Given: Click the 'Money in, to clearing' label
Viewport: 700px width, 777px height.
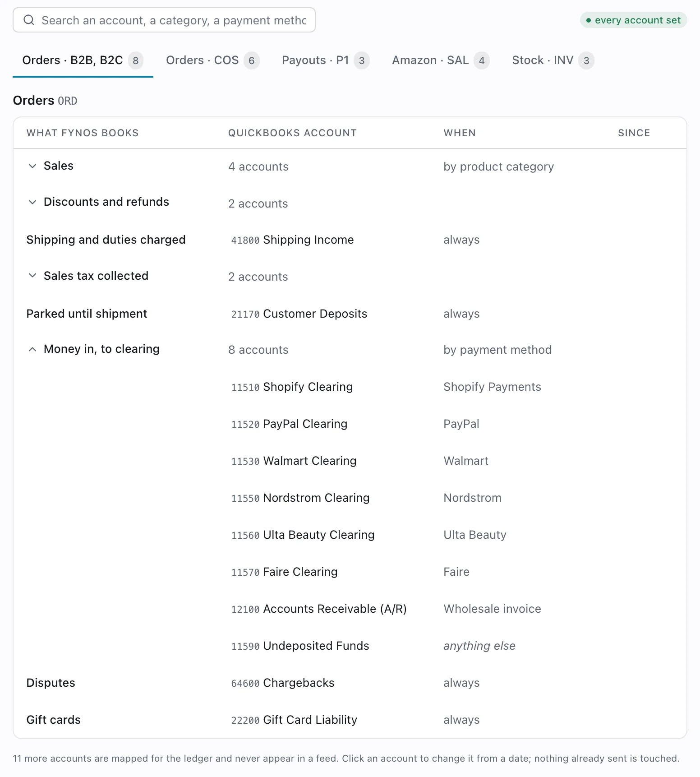Looking at the screenshot, I should coord(101,349).
